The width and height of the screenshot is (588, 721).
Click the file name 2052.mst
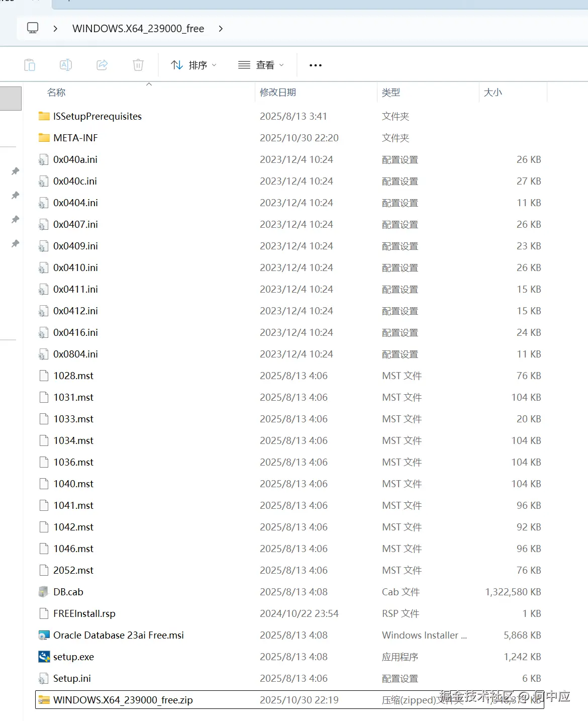[73, 570]
